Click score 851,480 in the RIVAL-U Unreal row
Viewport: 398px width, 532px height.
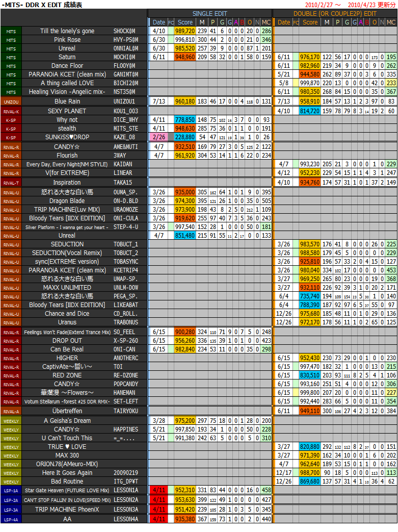pos(185,236)
